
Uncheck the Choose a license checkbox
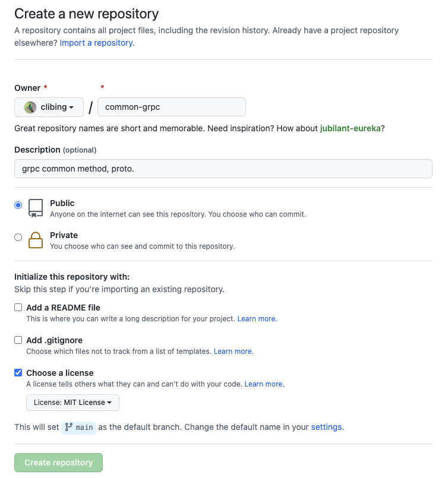pos(18,373)
